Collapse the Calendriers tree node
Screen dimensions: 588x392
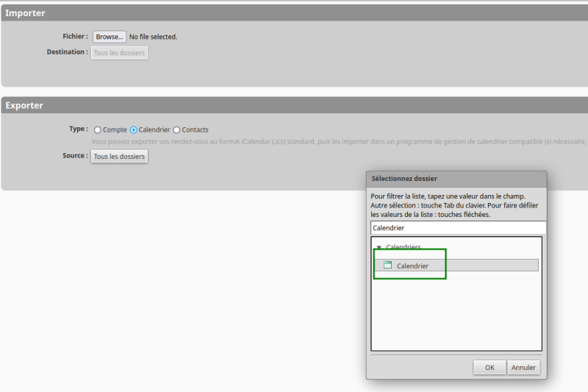tap(379, 247)
